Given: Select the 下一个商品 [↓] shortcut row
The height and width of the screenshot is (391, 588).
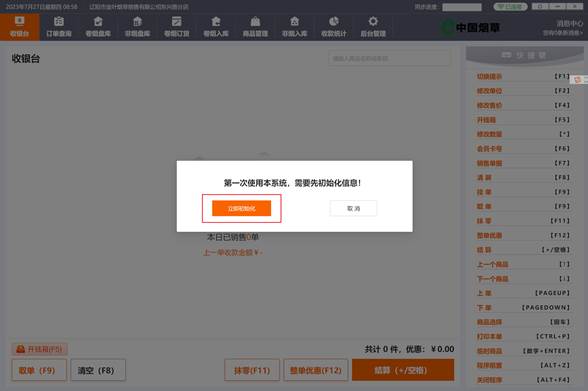Looking at the screenshot, I should 523,279.
